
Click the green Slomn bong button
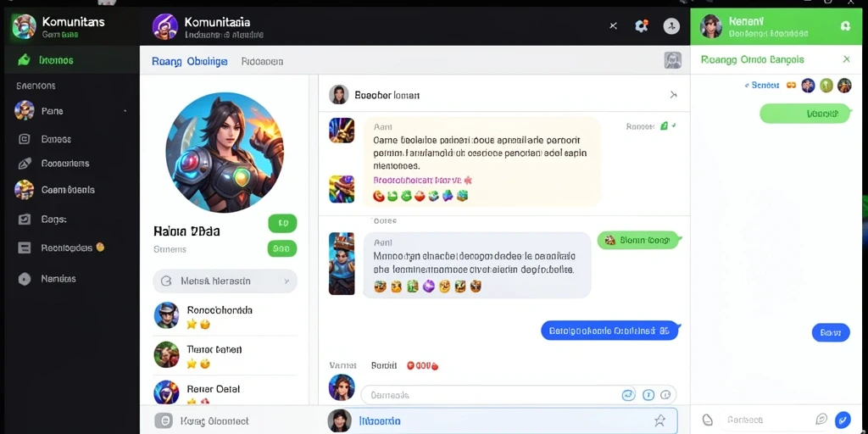(x=637, y=240)
